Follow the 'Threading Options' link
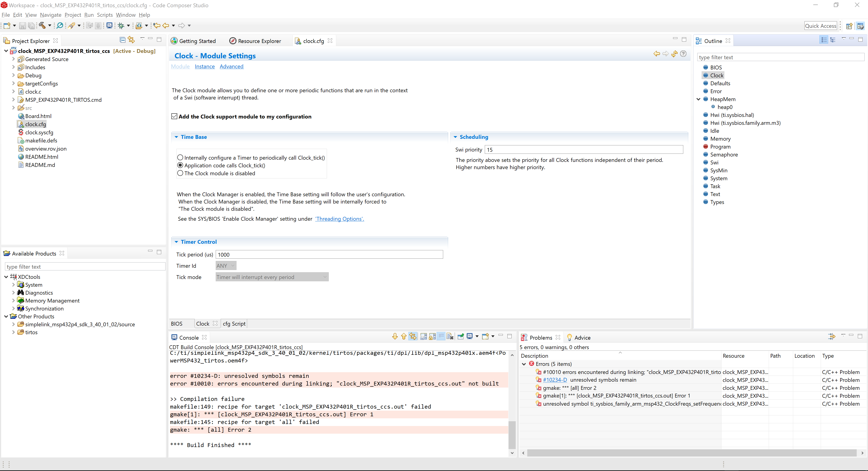 [339, 219]
